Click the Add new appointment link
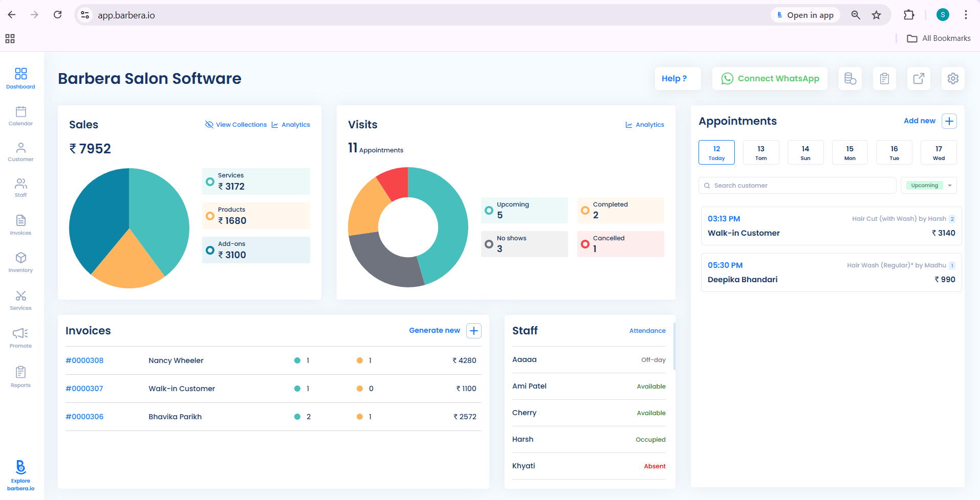The width and height of the screenshot is (980, 500). click(920, 121)
